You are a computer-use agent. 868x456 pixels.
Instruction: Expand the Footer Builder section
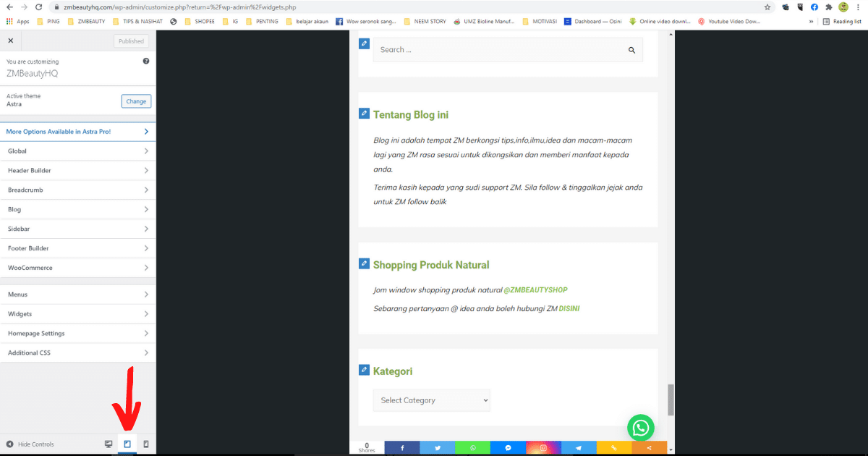[78, 248]
